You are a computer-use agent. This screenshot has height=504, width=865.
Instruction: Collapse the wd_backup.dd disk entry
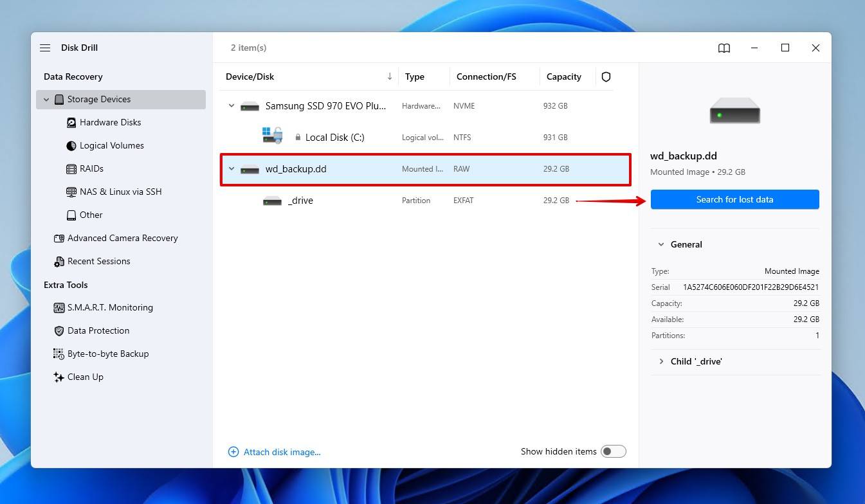(x=232, y=168)
